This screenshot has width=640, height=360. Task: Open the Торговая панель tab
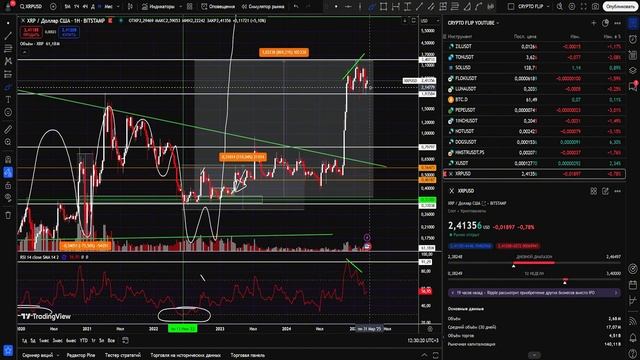pyautogui.click(x=247, y=355)
